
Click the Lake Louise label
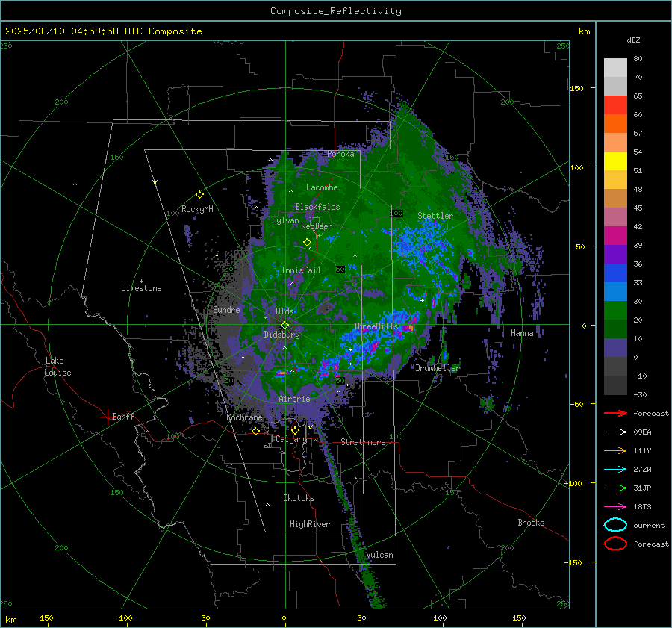(58, 367)
